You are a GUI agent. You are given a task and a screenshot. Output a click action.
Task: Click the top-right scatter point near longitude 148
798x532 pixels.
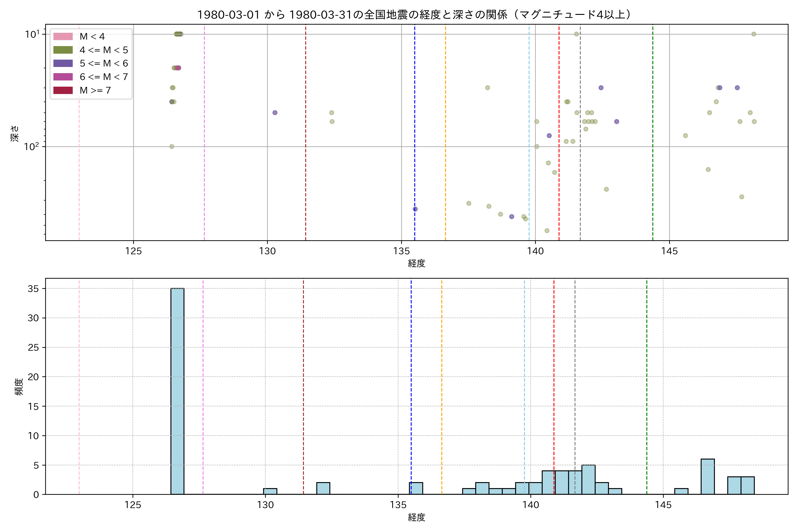pyautogui.click(x=753, y=34)
